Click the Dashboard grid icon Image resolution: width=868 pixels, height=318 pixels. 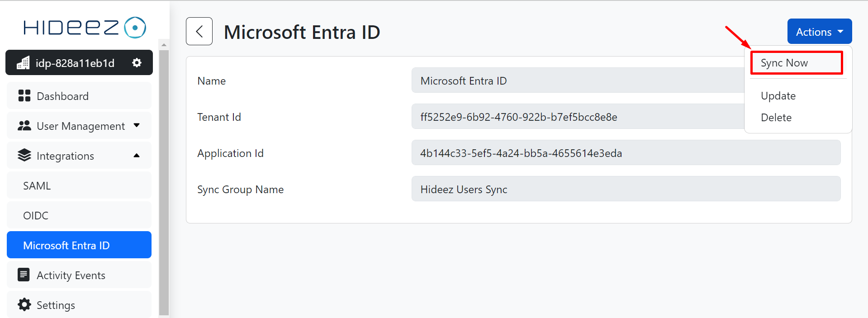(x=24, y=96)
